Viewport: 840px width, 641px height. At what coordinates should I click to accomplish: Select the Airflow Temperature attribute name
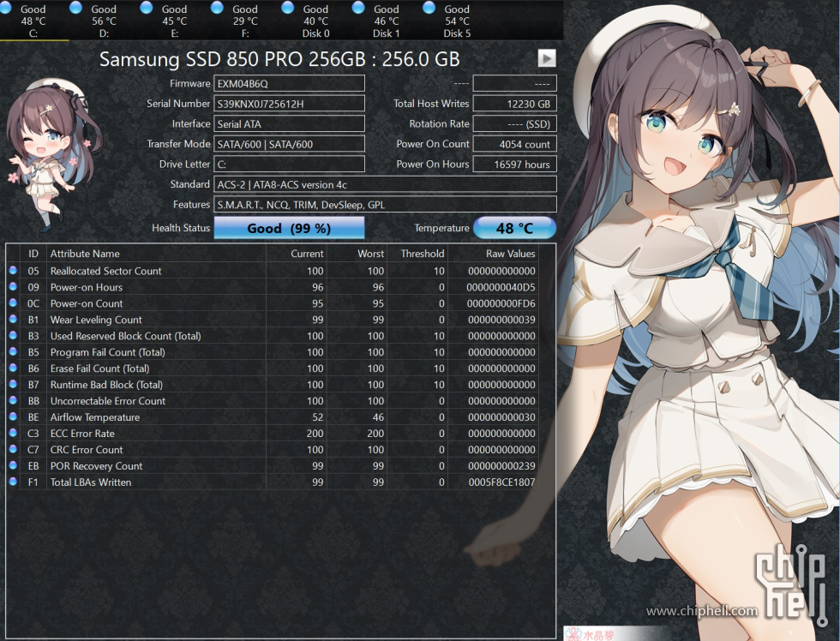(x=95, y=417)
